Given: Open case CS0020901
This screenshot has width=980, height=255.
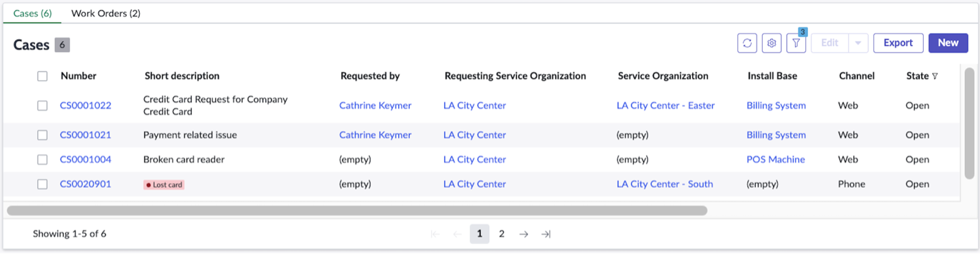Looking at the screenshot, I should [86, 184].
